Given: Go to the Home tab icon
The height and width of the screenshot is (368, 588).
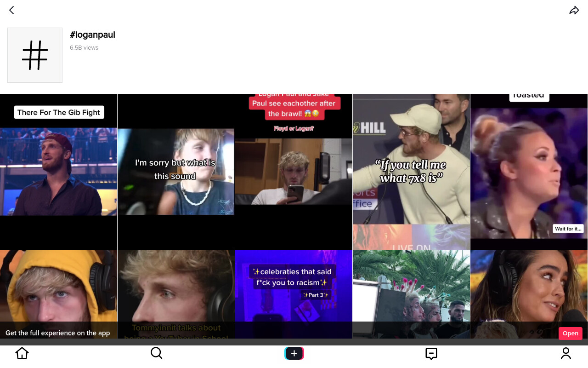Looking at the screenshot, I should point(22,353).
